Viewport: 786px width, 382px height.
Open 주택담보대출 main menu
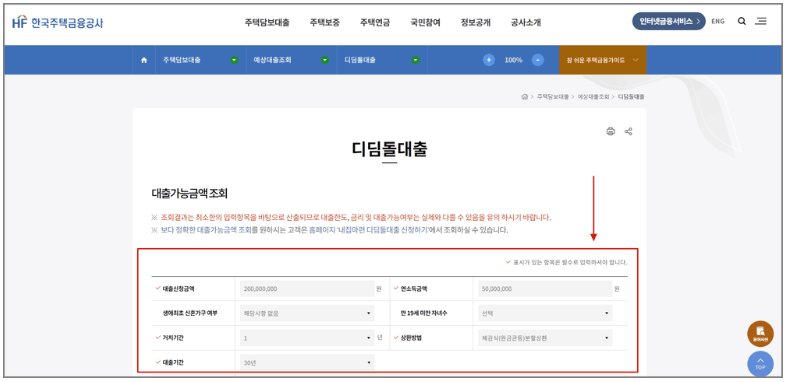[x=267, y=23]
